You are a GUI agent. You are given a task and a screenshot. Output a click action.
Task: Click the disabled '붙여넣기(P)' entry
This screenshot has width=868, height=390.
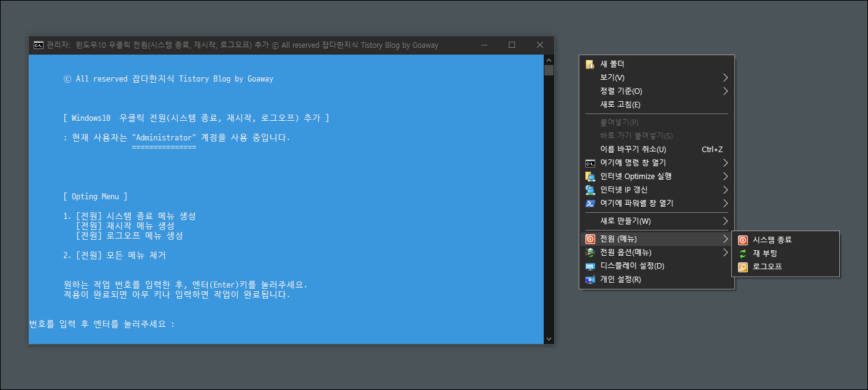657,123
